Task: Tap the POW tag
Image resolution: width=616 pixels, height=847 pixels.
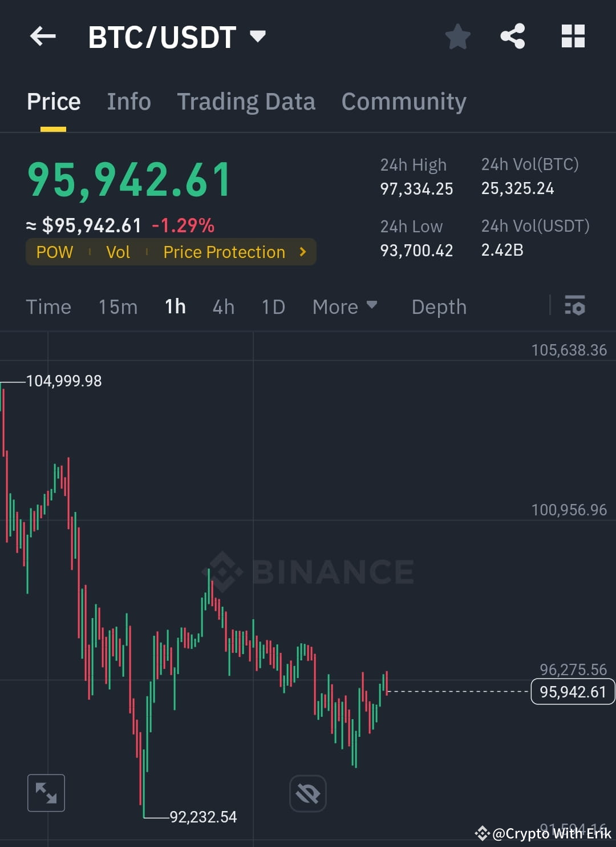Action: click(x=55, y=252)
